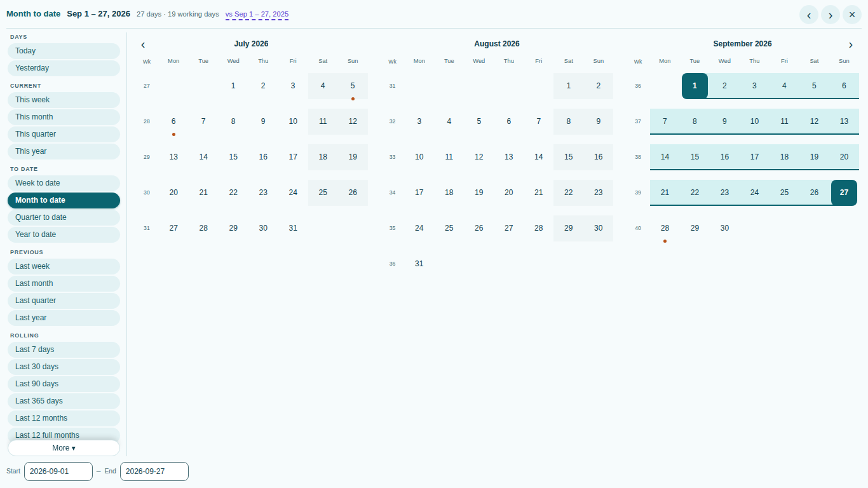The height and width of the screenshot is (488, 868).
Task: Pick September 28 in the calendar
Action: [665, 228]
